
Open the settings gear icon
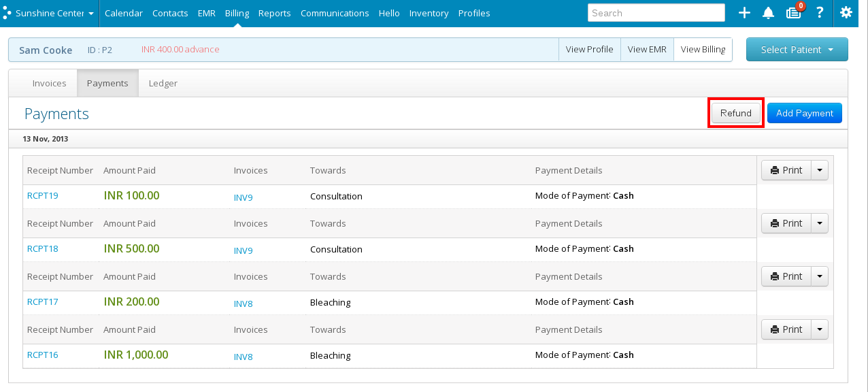[x=846, y=13]
